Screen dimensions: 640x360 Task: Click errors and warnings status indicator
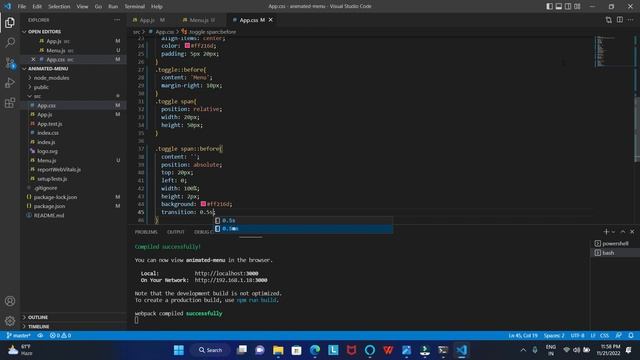pyautogui.click(x=60, y=336)
